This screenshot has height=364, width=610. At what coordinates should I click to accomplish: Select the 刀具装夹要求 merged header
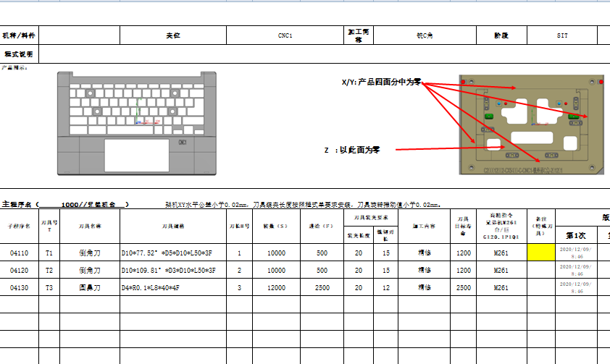point(371,218)
